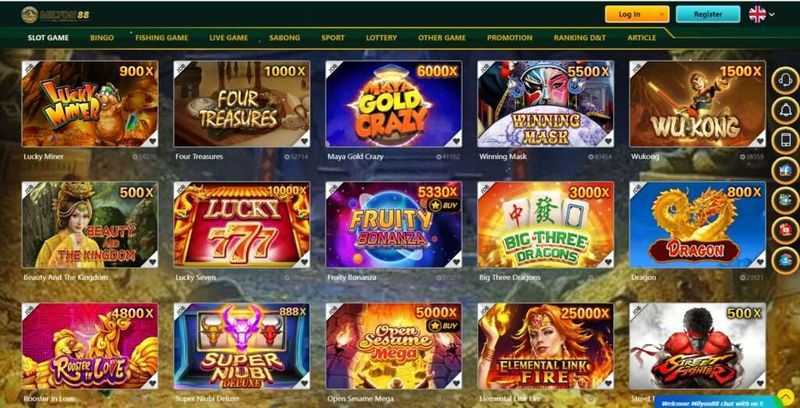Open the UK flag language dropdown
This screenshot has width=800, height=408.
(762, 14)
